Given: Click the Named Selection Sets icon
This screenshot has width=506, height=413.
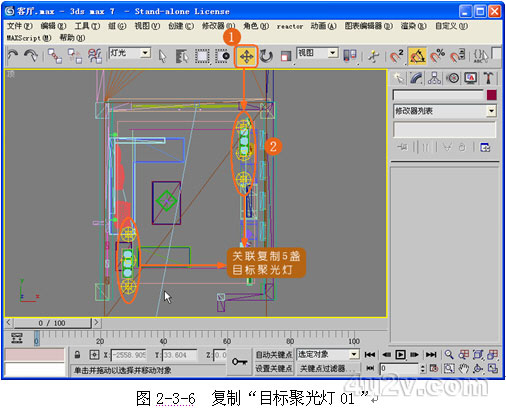Looking at the screenshot, I should [x=481, y=56].
